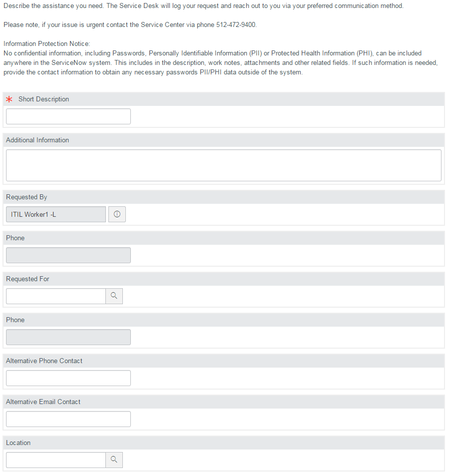Click the Requested By label
This screenshot has width=450, height=476.
click(26, 197)
